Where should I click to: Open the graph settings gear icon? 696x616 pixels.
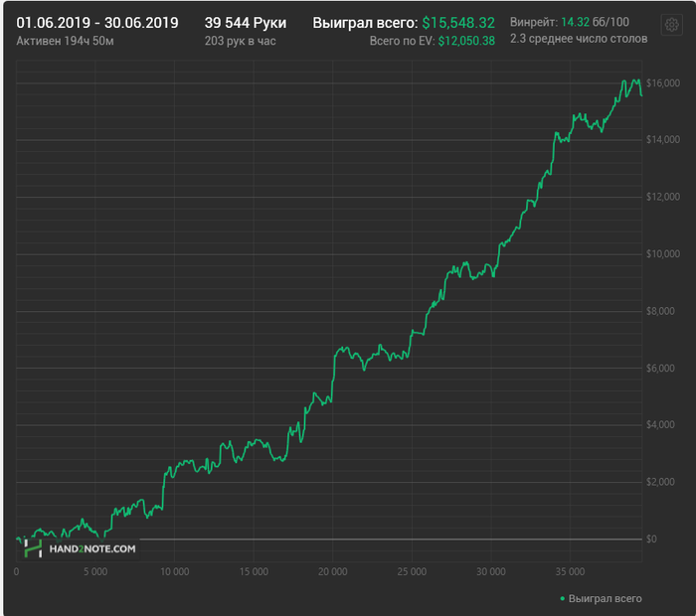(x=671, y=25)
